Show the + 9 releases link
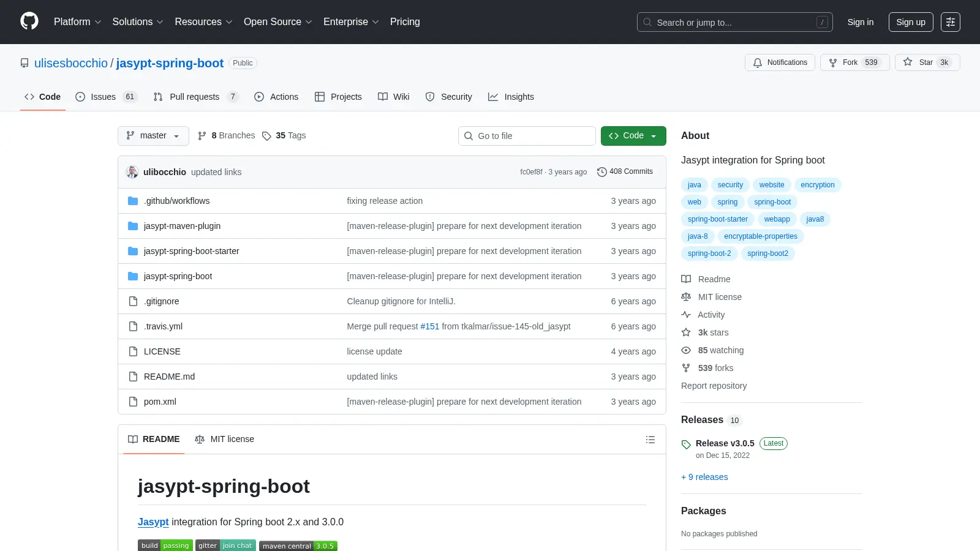Viewport: 980px width, 551px height. [704, 477]
